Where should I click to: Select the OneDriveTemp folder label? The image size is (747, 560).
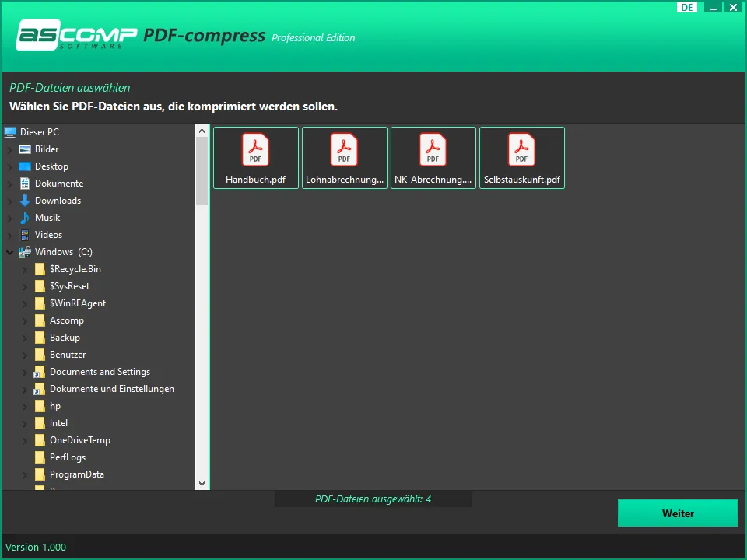(x=80, y=440)
